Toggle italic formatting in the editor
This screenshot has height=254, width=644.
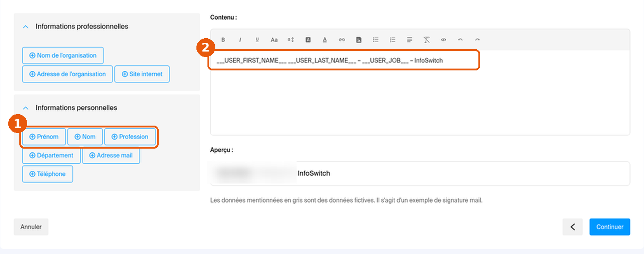pos(240,40)
